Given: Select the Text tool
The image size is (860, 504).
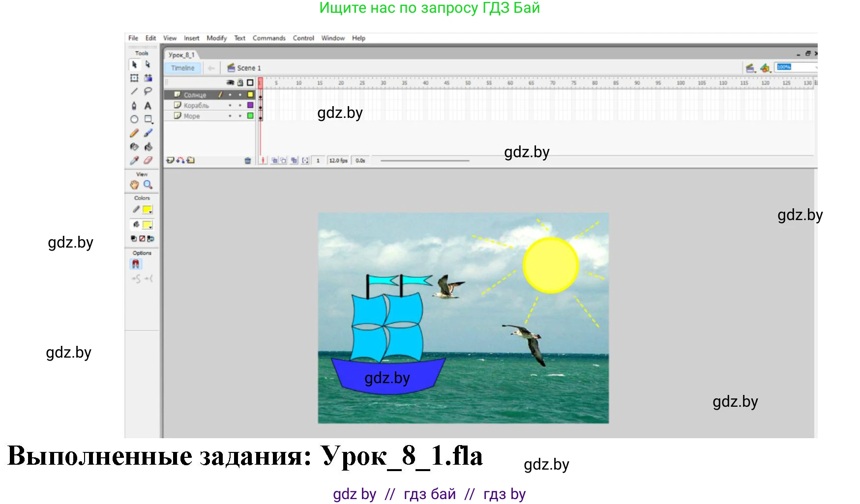Looking at the screenshot, I should click(x=148, y=106).
